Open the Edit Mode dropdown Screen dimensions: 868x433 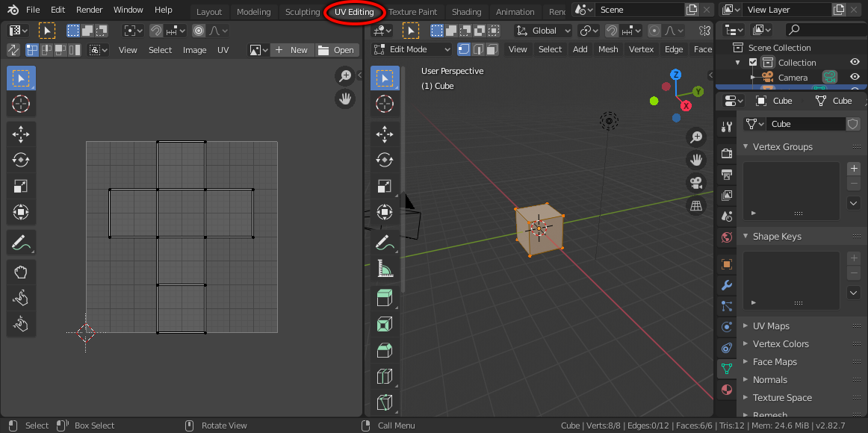[411, 49]
